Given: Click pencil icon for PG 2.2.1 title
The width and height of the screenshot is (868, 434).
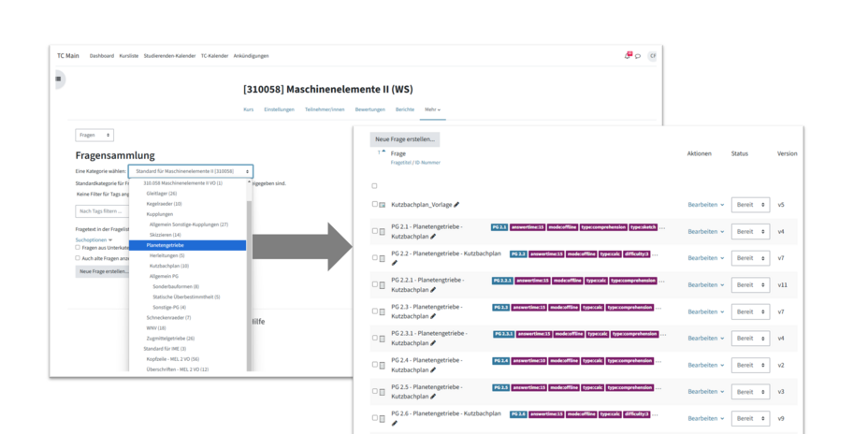Looking at the screenshot, I should coord(433,290).
